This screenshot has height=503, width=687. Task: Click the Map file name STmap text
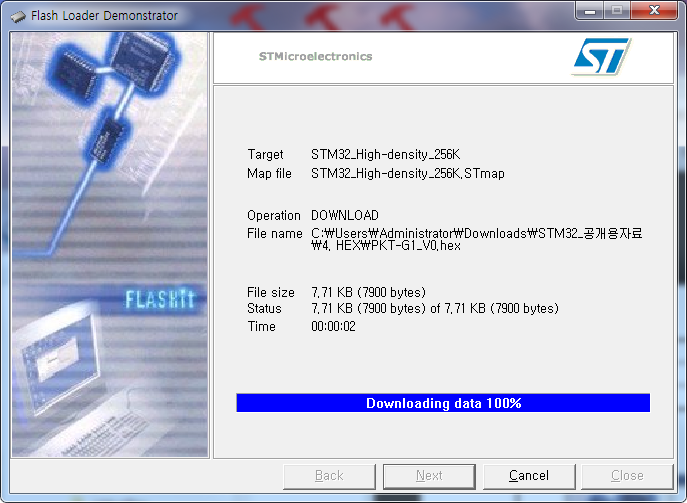(407, 174)
